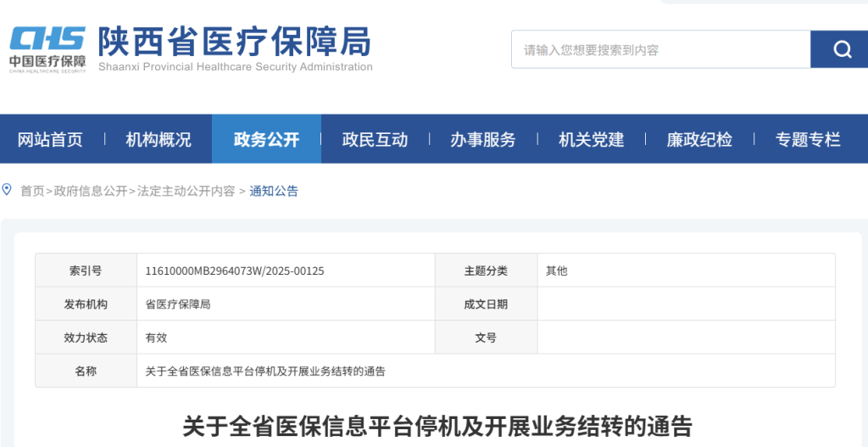The width and height of the screenshot is (868, 447).
Task: Open the 机关党建 menu item
Action: [591, 139]
